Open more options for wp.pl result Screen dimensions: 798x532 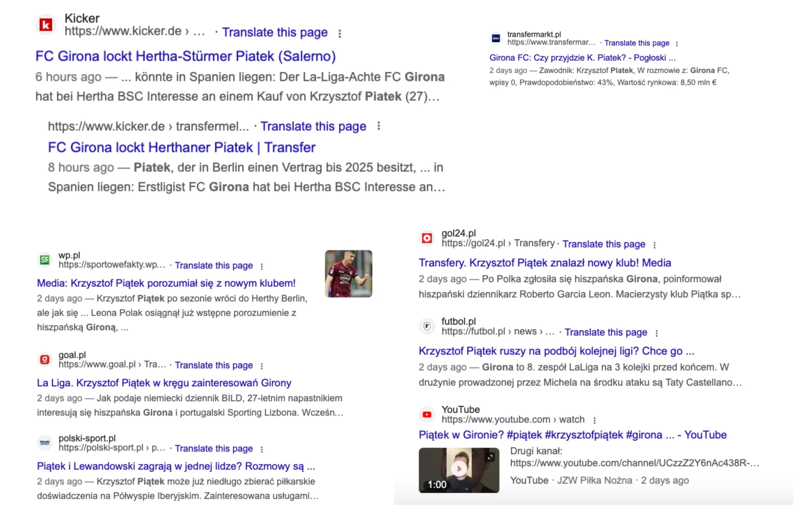pyautogui.click(x=262, y=266)
